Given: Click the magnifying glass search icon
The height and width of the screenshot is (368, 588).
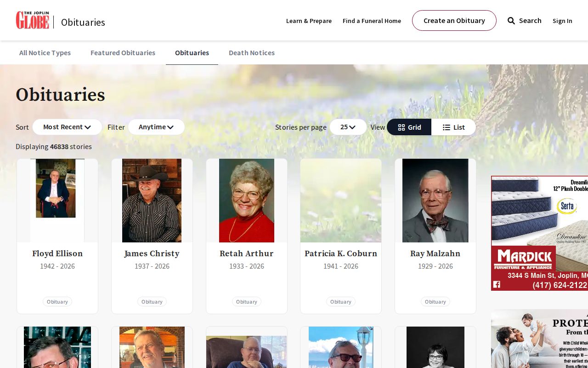Looking at the screenshot, I should click(x=511, y=21).
